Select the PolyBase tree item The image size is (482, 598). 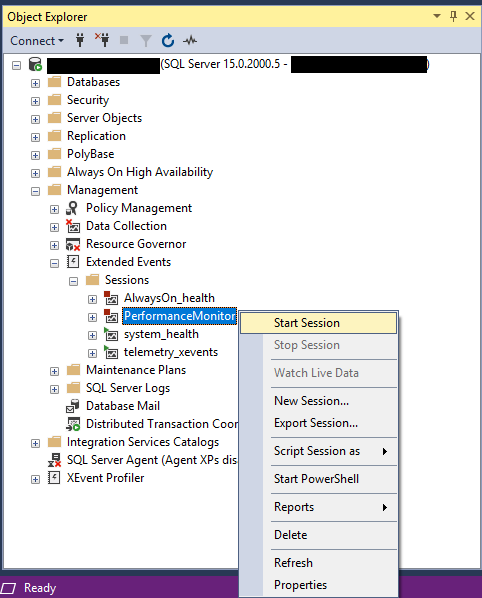(91, 154)
